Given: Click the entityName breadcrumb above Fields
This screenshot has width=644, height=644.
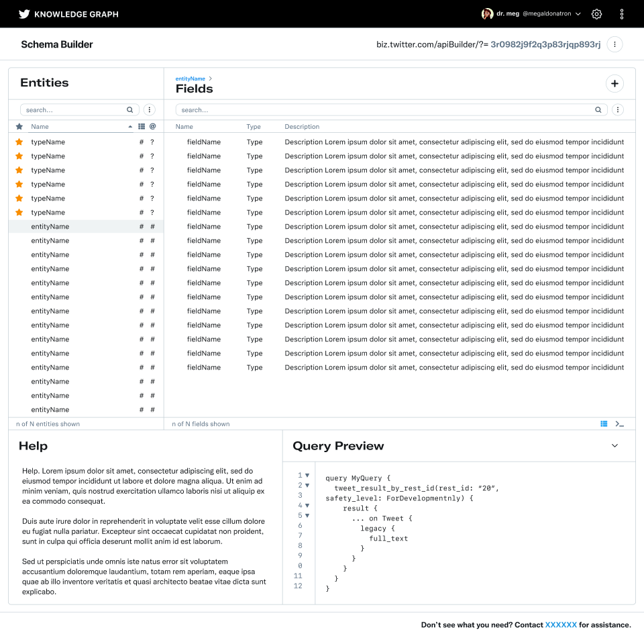Looking at the screenshot, I should pyautogui.click(x=191, y=78).
